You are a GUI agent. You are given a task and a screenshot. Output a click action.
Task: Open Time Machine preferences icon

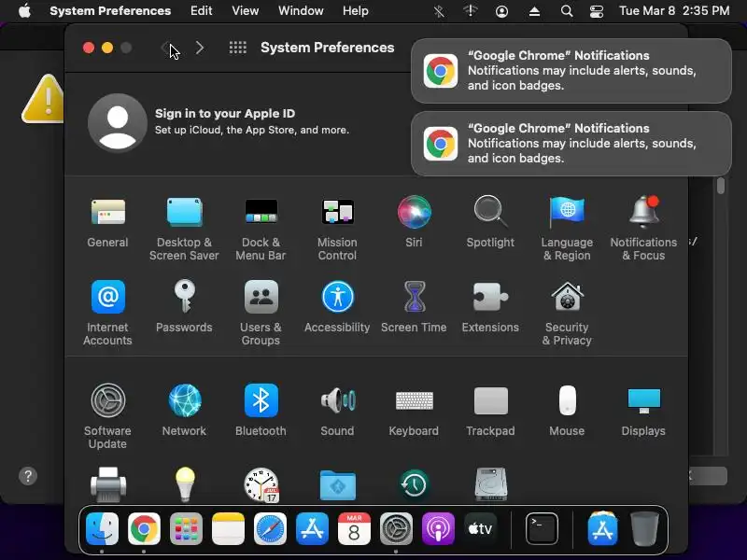pos(414,484)
